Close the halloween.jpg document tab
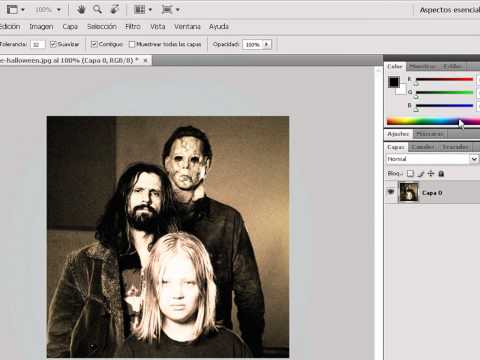 click(145, 61)
